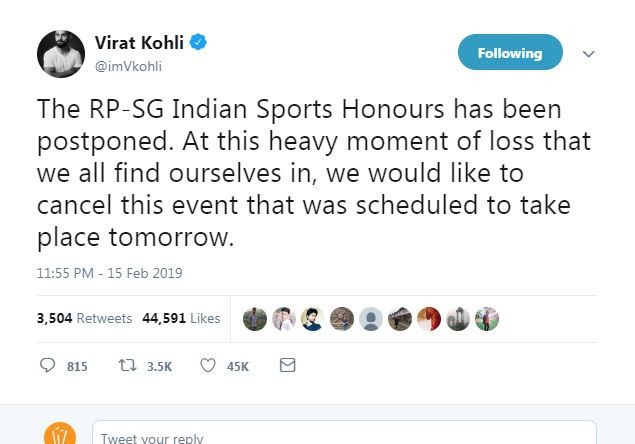Click the 45K likes count

[238, 367]
